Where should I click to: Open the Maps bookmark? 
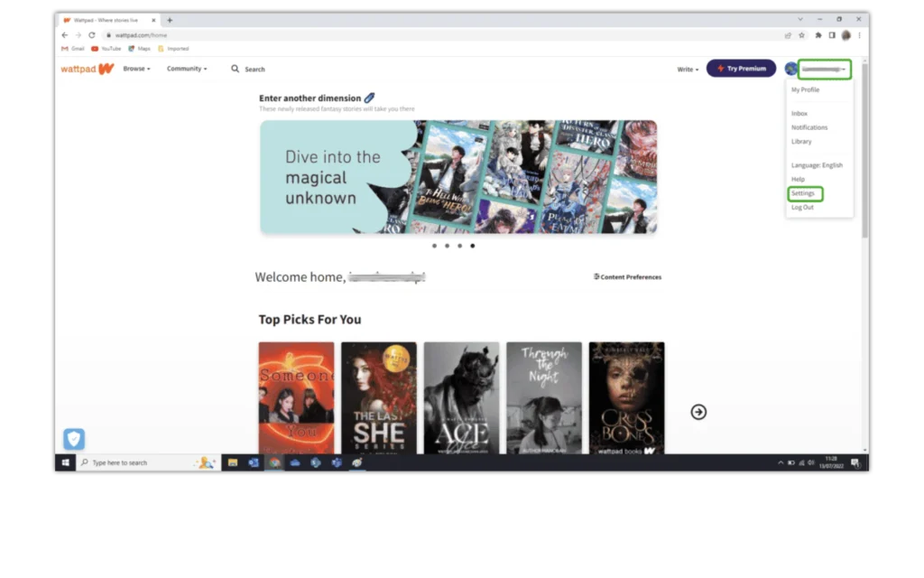click(x=140, y=49)
